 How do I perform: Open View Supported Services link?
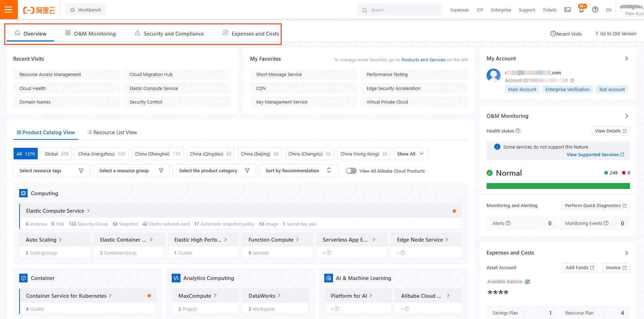pyautogui.click(x=595, y=155)
